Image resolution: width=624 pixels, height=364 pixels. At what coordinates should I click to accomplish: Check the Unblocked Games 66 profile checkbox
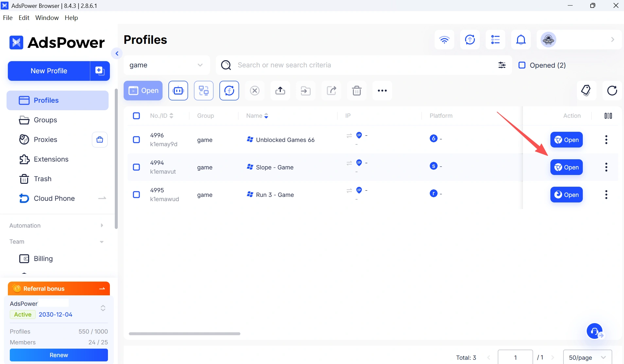pyautogui.click(x=136, y=140)
